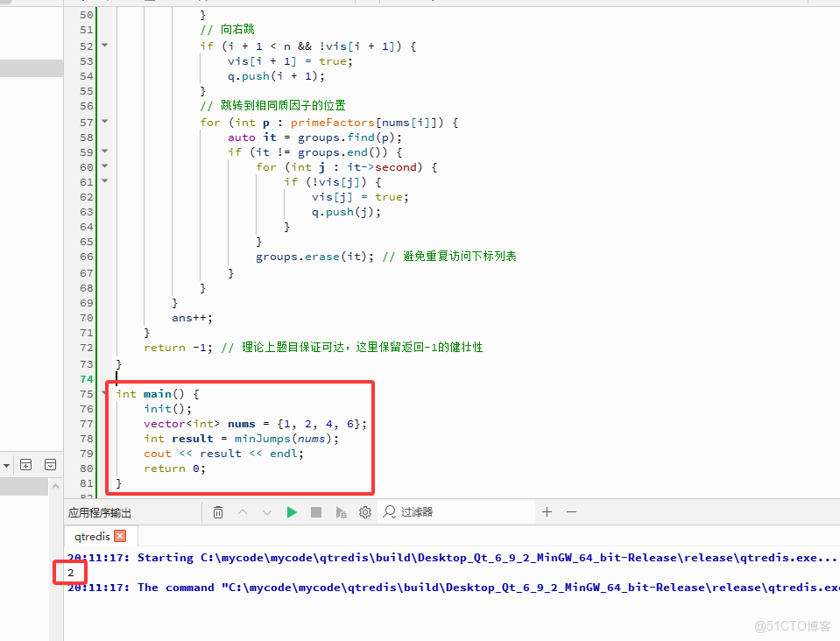Collapse the for loop at line 57

click(x=105, y=122)
